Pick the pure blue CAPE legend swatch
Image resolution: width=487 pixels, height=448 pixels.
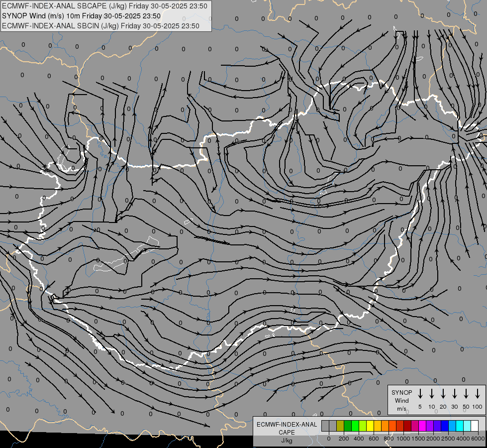pyautogui.click(x=445, y=426)
